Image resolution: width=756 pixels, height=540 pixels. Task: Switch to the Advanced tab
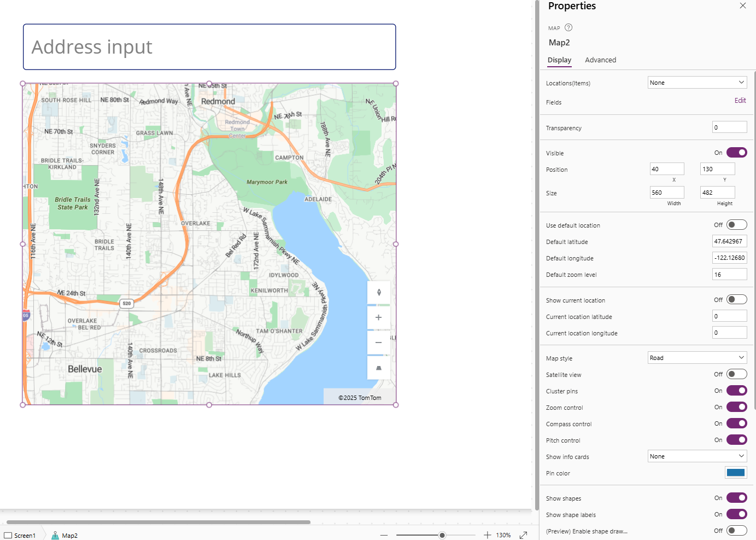[x=600, y=60]
